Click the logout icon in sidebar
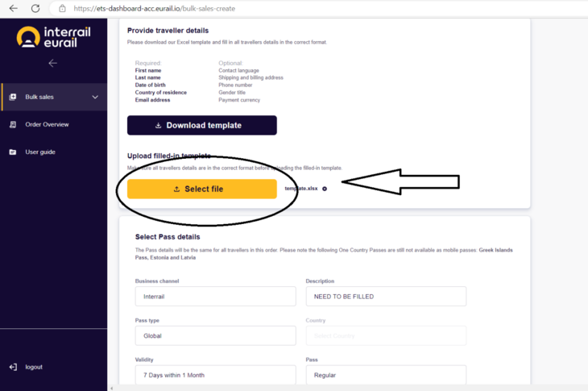Viewport: 588px width, 391px height. click(13, 367)
